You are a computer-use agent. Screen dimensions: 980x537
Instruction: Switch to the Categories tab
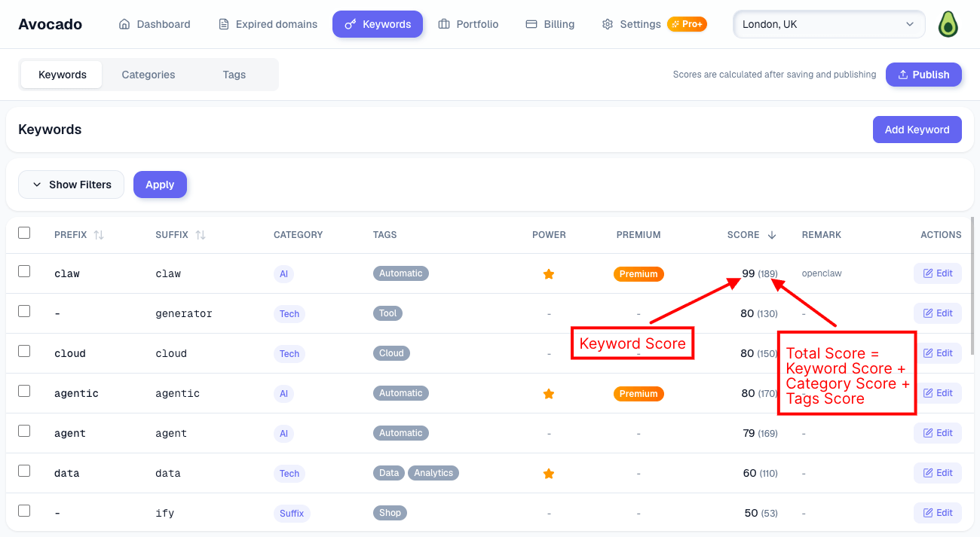pyautogui.click(x=149, y=75)
